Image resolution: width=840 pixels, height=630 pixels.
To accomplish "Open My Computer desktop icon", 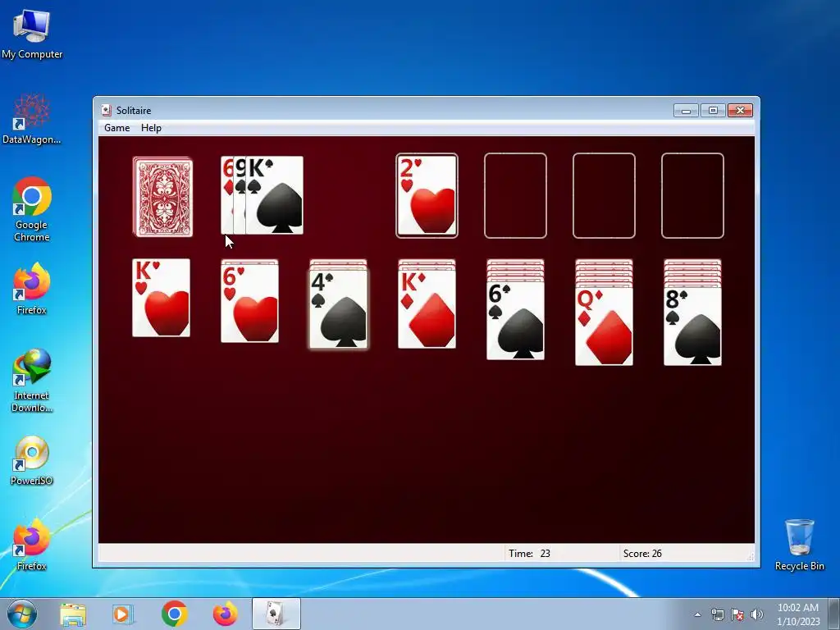I will (x=32, y=34).
